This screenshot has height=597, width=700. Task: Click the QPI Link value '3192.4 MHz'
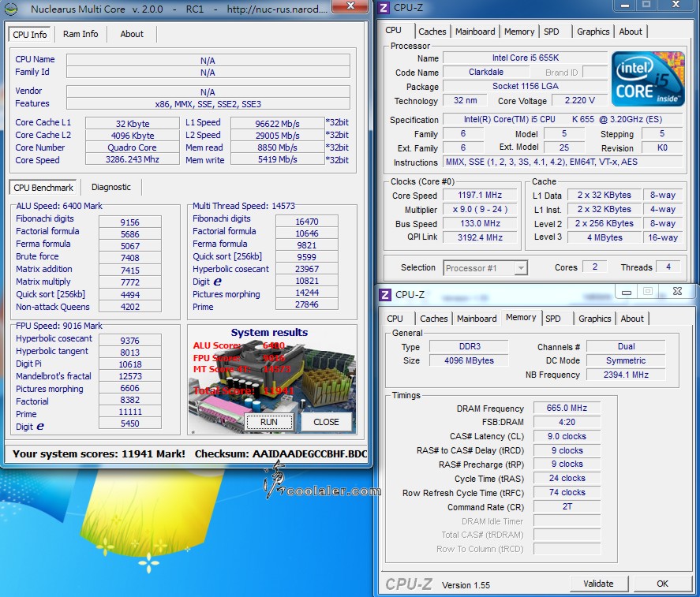tap(480, 237)
